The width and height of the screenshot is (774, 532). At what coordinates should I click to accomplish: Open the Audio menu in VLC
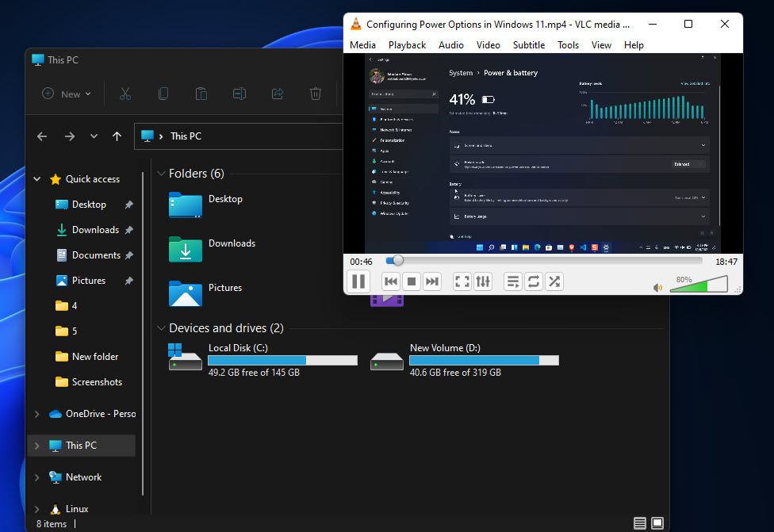450,45
